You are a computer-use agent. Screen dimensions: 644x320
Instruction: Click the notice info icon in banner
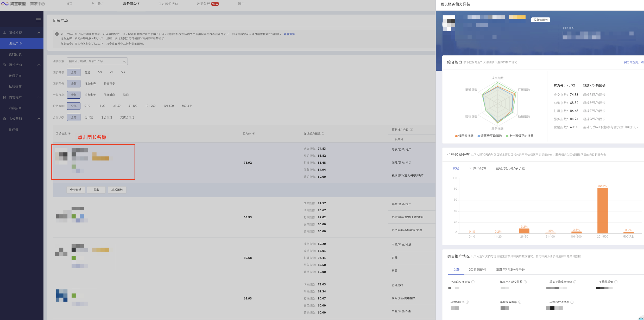click(x=57, y=34)
